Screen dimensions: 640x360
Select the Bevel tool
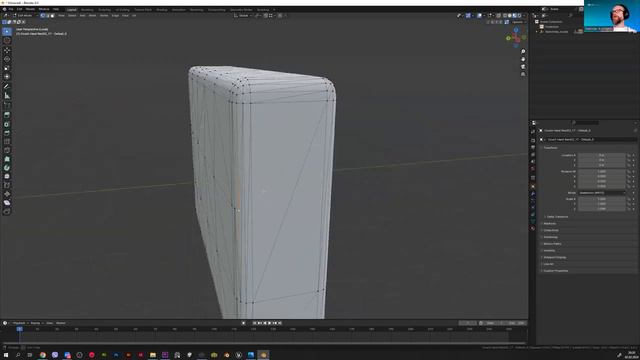pos(7,133)
